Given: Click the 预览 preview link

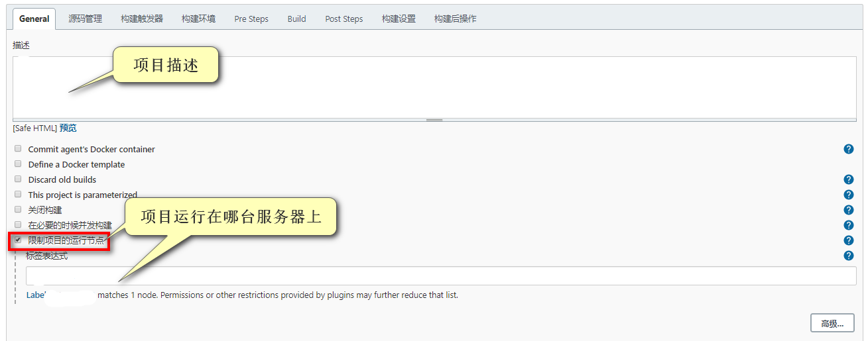Looking at the screenshot, I should (68, 128).
